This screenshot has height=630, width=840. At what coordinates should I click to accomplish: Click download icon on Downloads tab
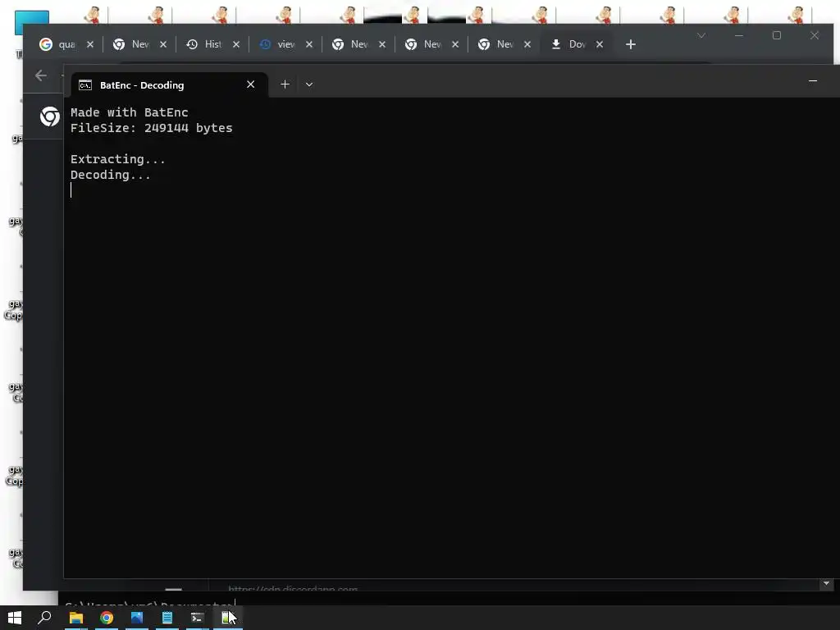point(556,44)
